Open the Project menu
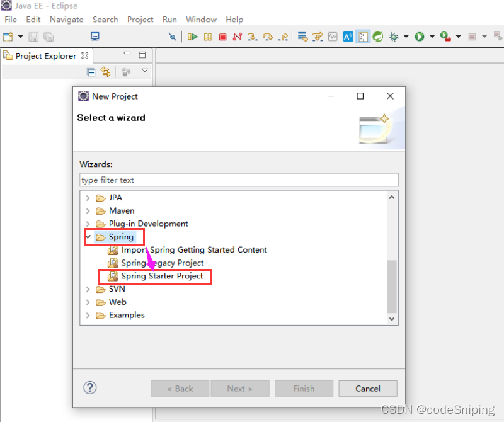The image size is (504, 422). 140,20
